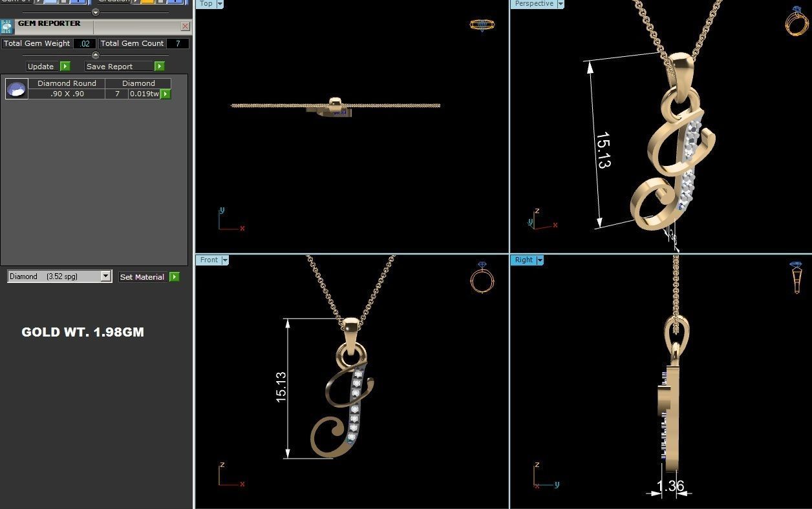Open the Perspective viewport dropdown arrow
The width and height of the screenshot is (812, 509).
[x=561, y=4]
